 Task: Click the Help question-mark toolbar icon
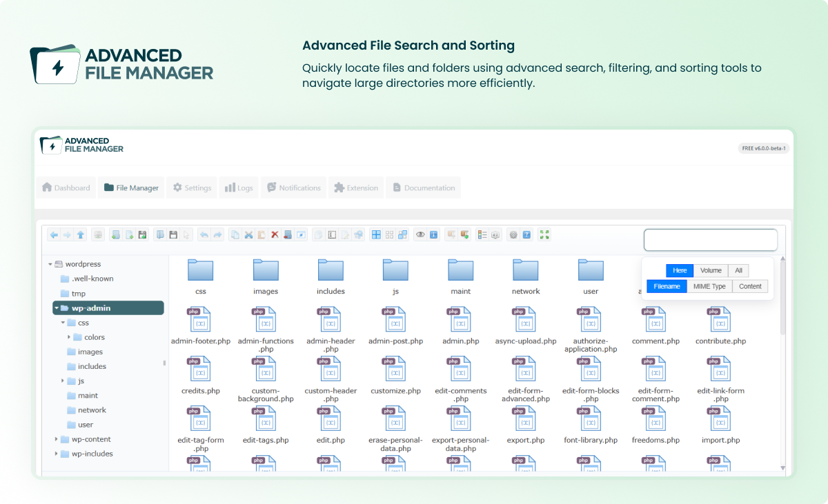(x=526, y=235)
